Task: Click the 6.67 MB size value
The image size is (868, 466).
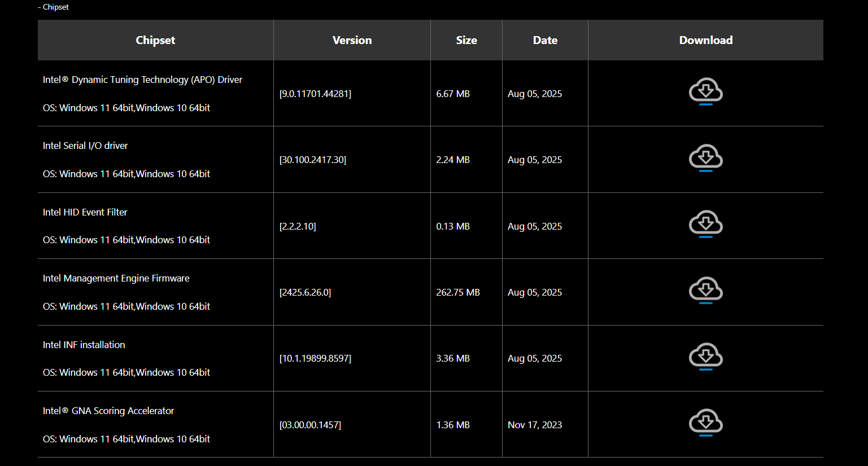Action: (x=453, y=94)
